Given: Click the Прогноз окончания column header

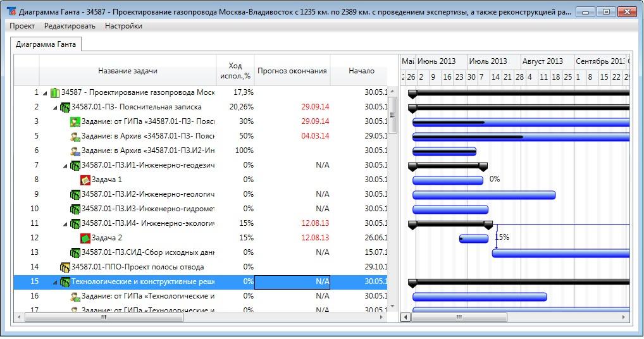Looking at the screenshot, I should [x=292, y=71].
